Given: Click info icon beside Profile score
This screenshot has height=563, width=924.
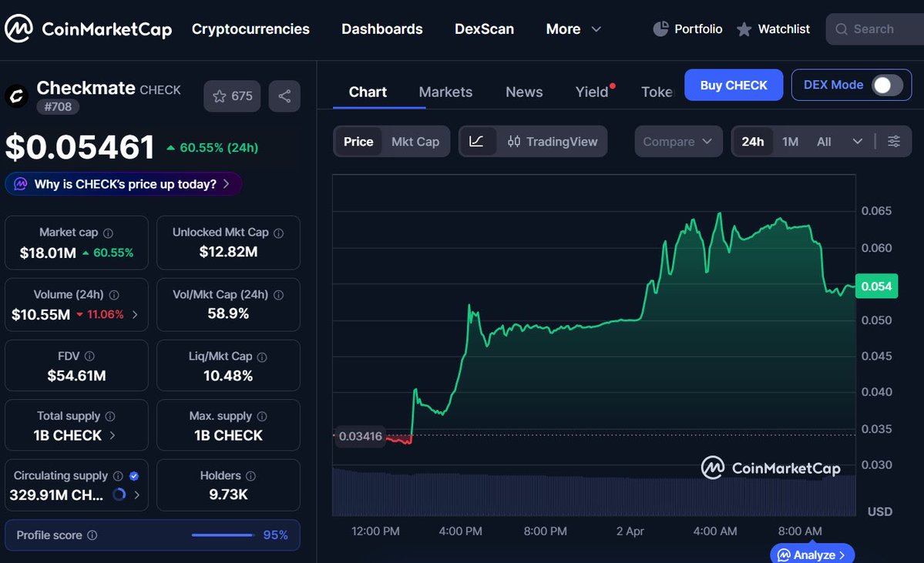Looking at the screenshot, I should (92, 535).
